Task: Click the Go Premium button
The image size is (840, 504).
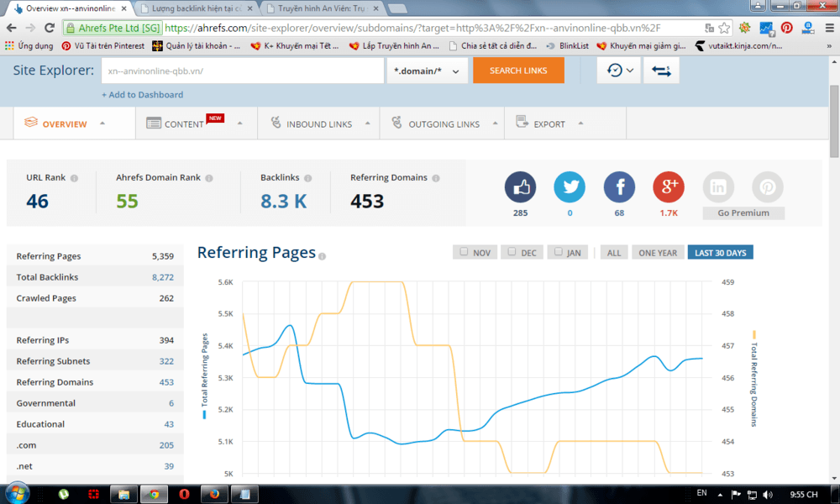Action: coord(743,213)
